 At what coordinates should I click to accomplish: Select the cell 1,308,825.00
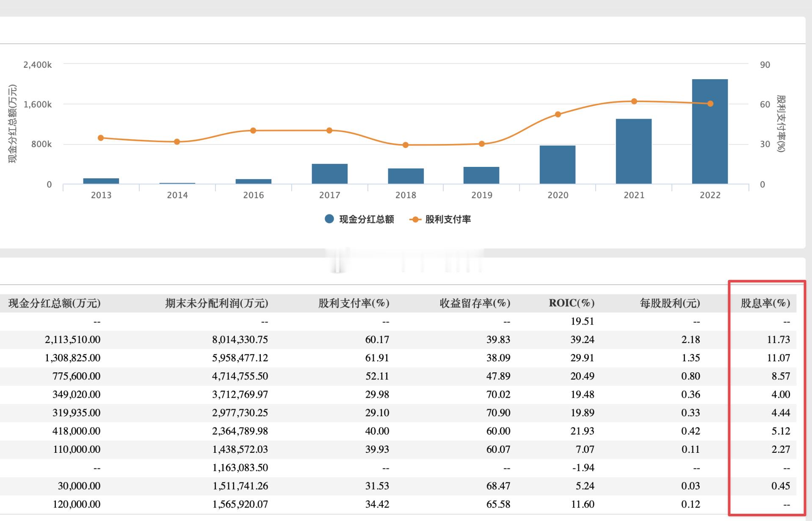point(73,358)
